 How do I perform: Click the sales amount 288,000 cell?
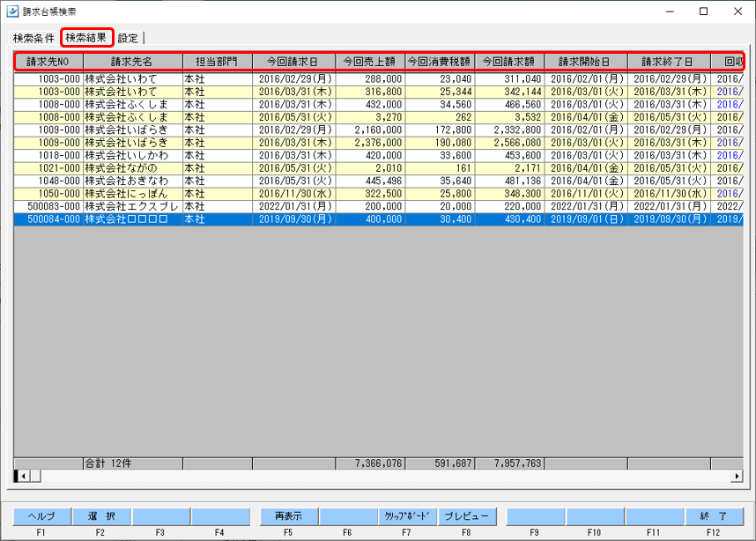(370, 78)
